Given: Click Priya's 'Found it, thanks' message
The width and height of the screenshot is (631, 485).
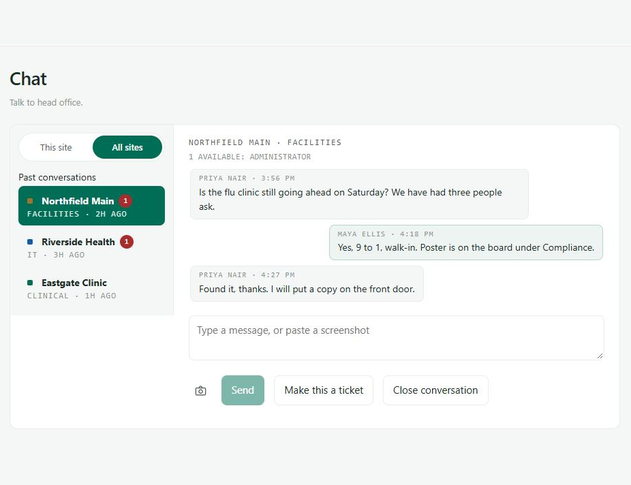Looking at the screenshot, I should pos(307,284).
